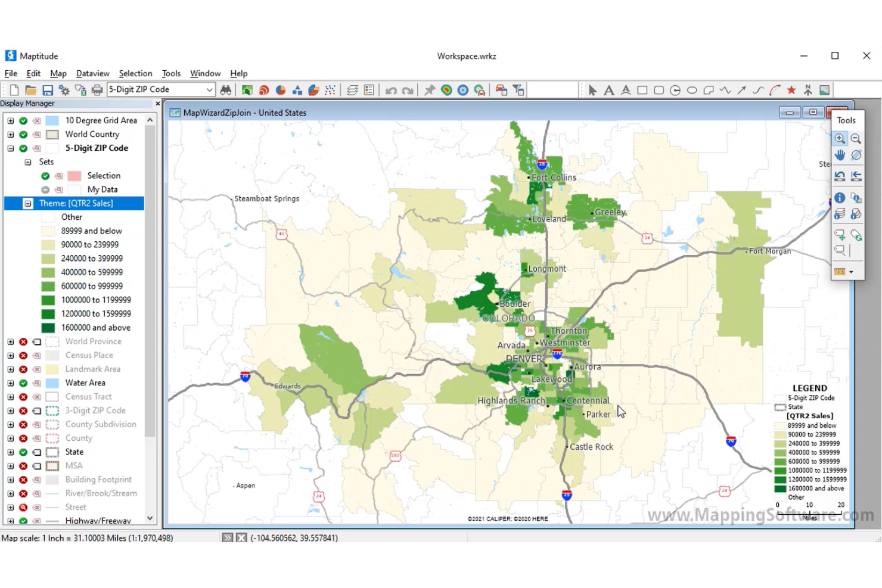Collapse the 5-Digit ZIP Code tree node
882x588 pixels.
tap(10, 148)
